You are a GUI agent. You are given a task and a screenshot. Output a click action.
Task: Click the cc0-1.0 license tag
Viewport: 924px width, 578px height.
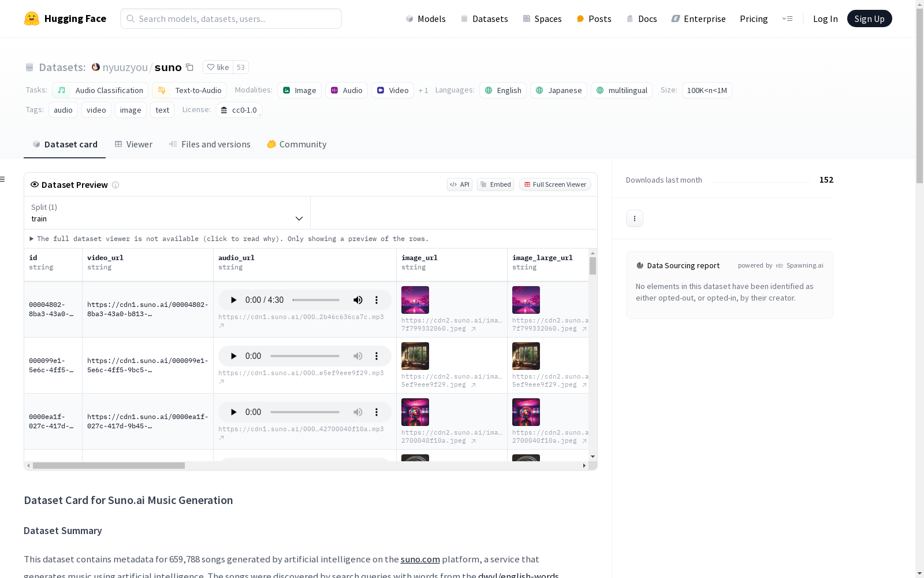click(239, 110)
